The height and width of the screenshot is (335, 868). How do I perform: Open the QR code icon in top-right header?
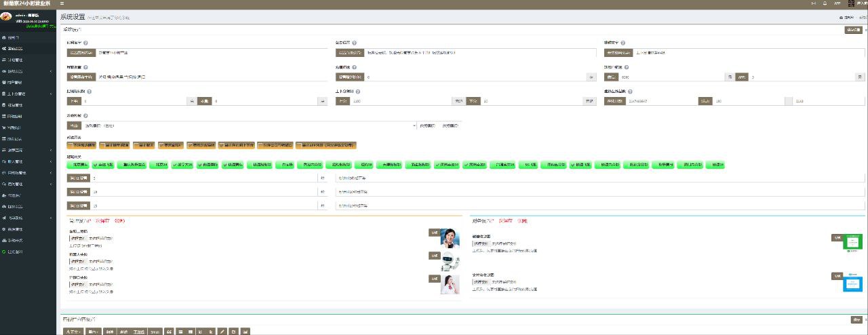click(x=850, y=4)
